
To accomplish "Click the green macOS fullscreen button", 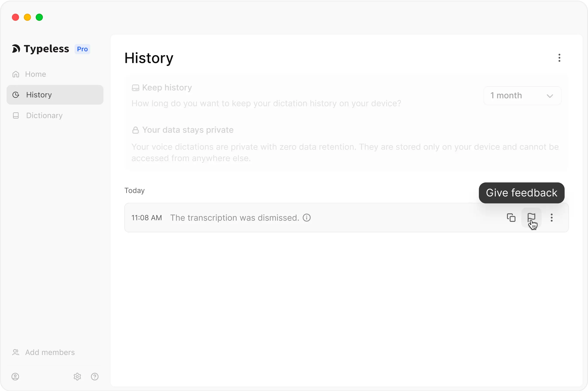I will click(39, 17).
